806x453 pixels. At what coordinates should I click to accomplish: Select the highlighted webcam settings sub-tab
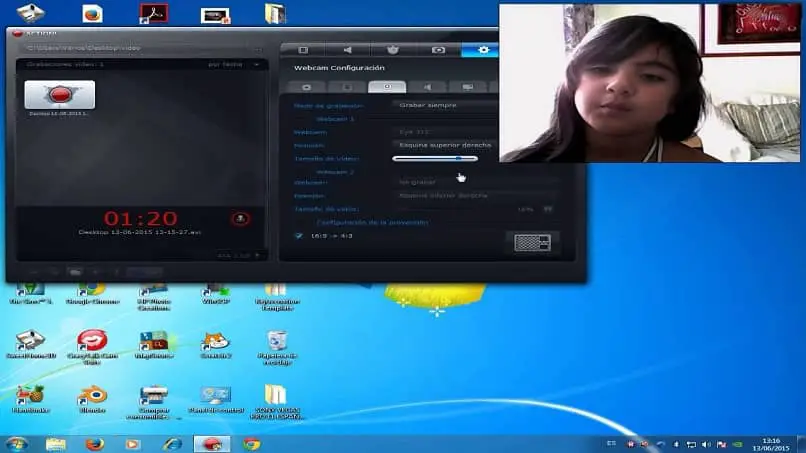tap(387, 87)
